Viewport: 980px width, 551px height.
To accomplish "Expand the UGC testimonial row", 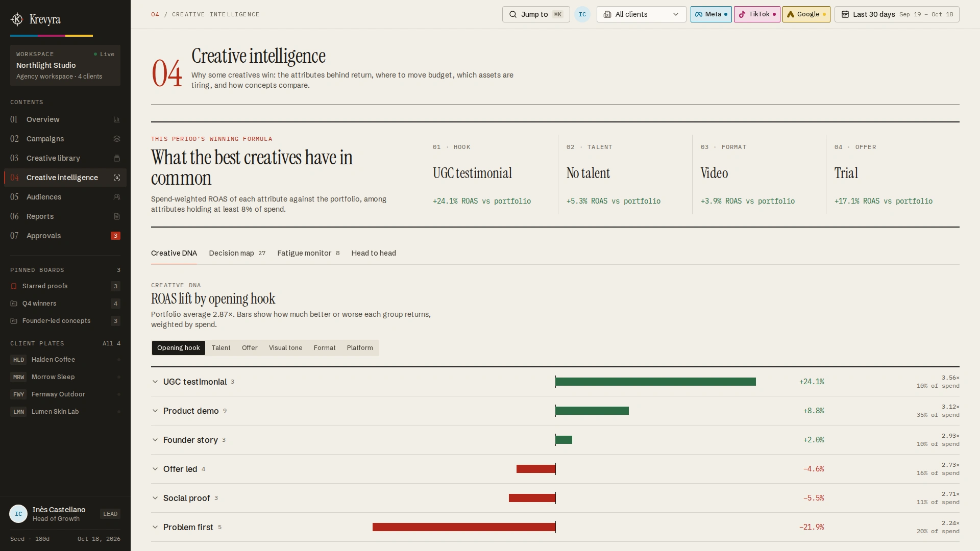I will (x=555, y=382).
